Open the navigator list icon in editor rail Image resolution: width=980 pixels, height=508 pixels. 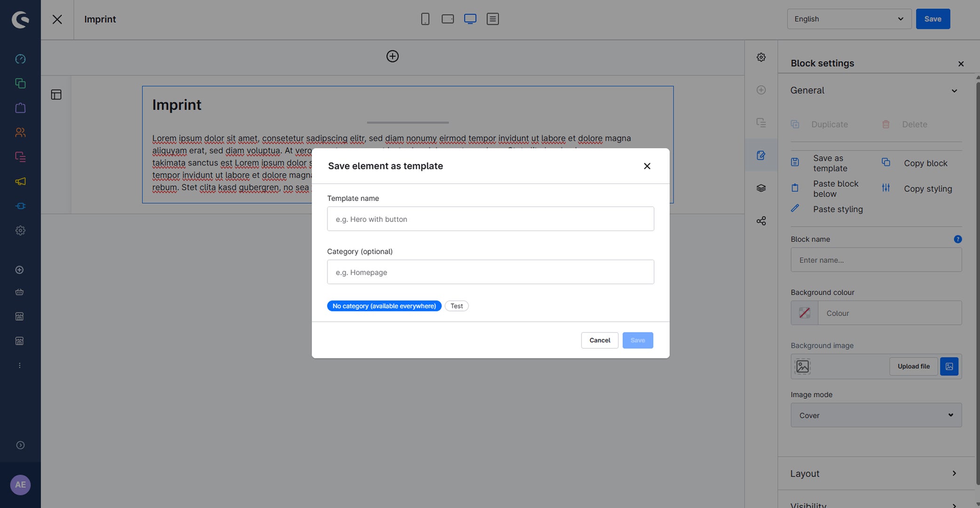[761, 123]
